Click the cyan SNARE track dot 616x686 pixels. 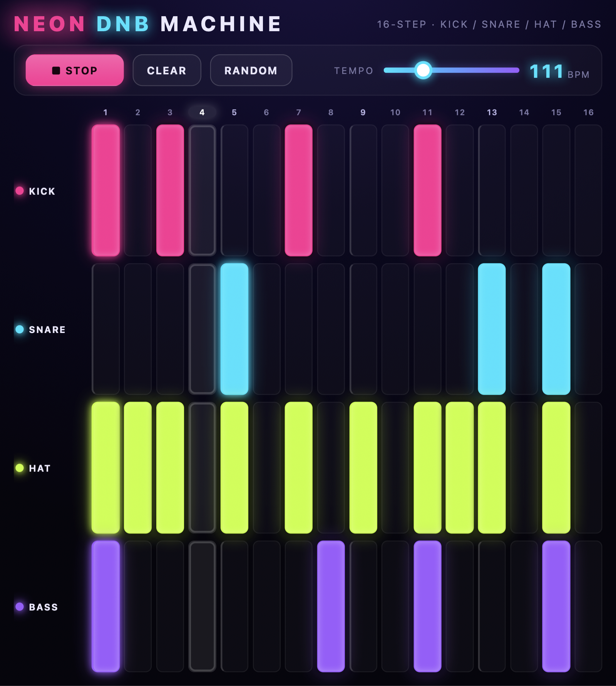coord(20,329)
